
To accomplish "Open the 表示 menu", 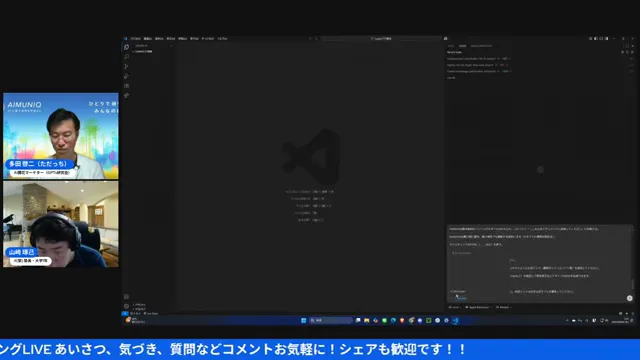I will coord(171,39).
